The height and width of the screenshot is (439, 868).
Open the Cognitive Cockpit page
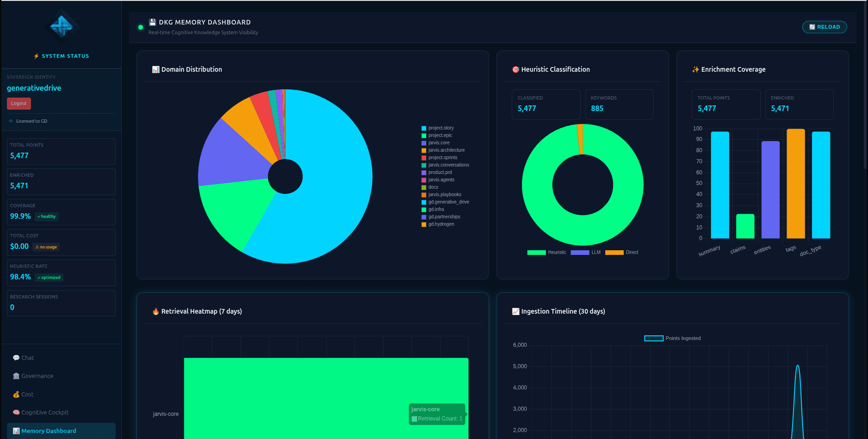click(x=44, y=413)
